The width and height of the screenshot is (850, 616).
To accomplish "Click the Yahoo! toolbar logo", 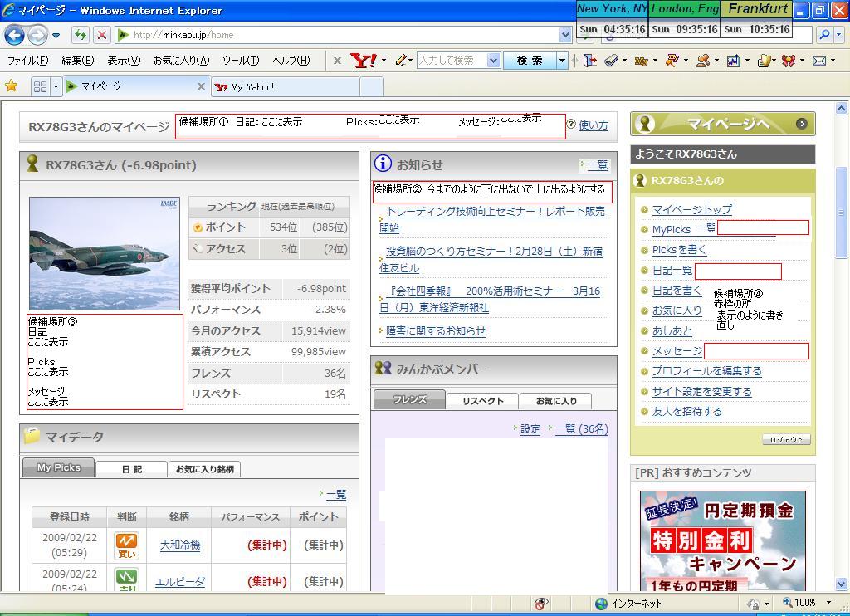I will point(364,61).
